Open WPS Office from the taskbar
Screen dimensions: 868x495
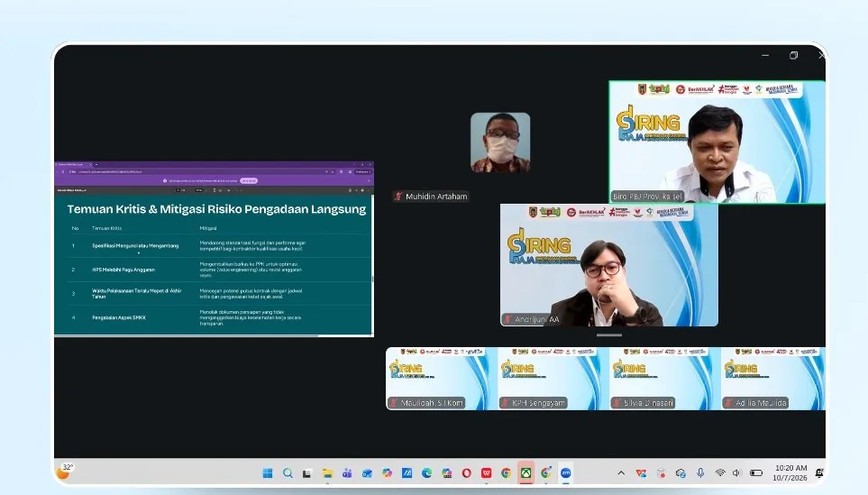click(487, 472)
